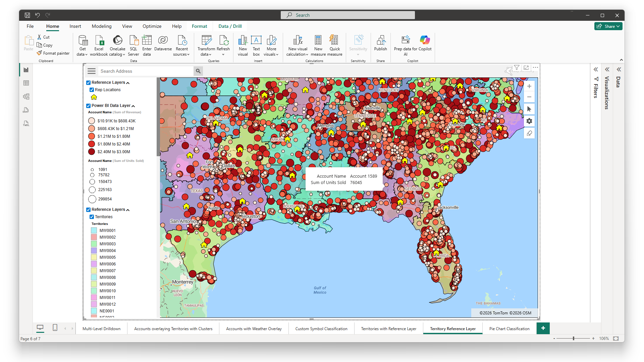Image resolution: width=644 pixels, height=362 pixels.
Task: Toggle the Power BI Data Layer checkbox
Action: click(x=89, y=106)
